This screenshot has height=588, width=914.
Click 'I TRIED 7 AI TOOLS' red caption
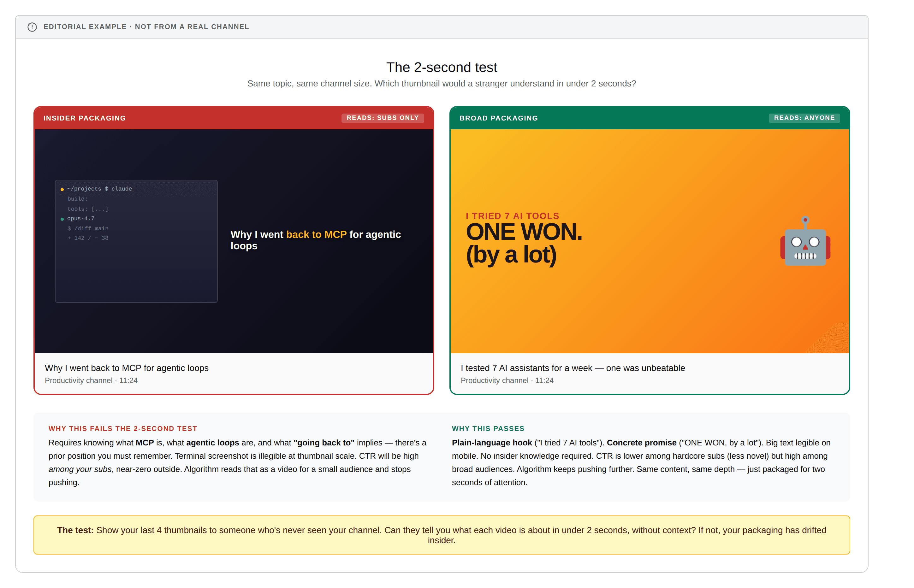[512, 216]
